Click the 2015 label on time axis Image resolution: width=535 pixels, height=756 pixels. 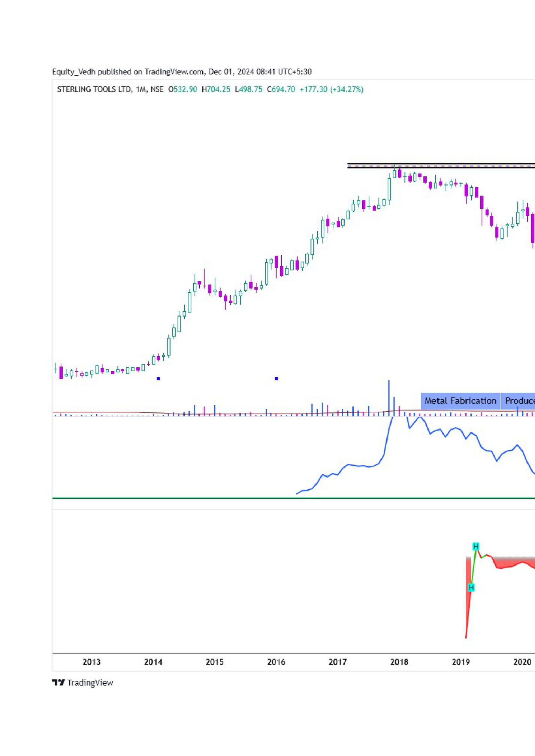coord(215,662)
